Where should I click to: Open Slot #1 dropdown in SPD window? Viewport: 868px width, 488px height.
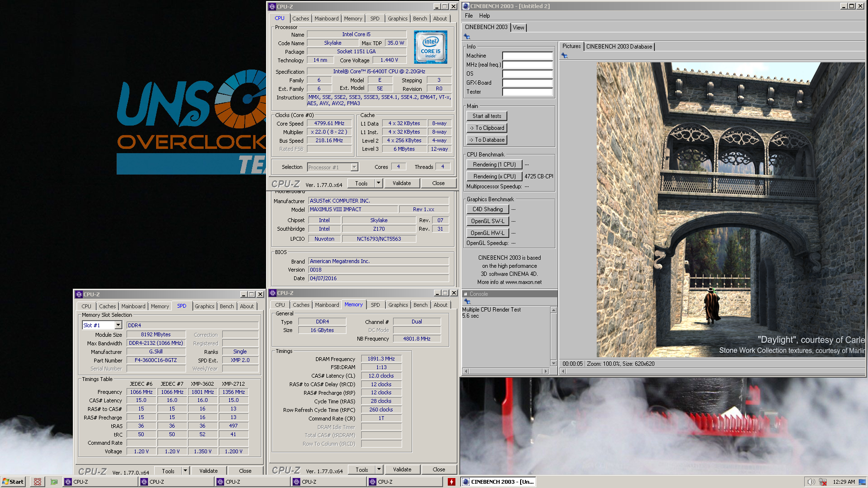118,325
